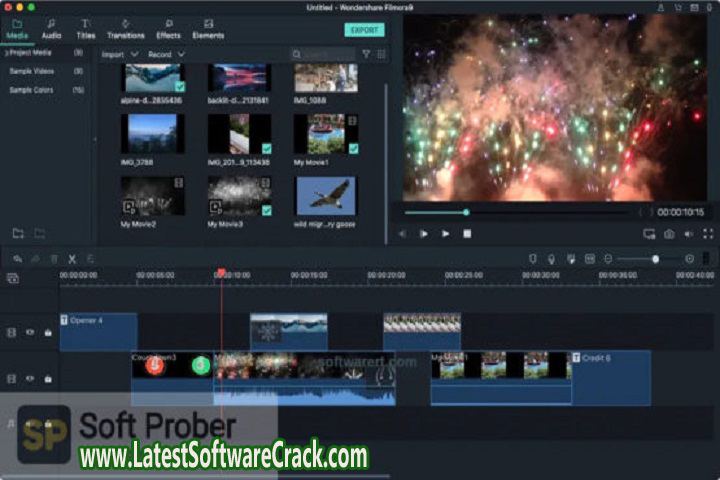
Task: Click the voiceover microphone icon
Action: (x=551, y=259)
